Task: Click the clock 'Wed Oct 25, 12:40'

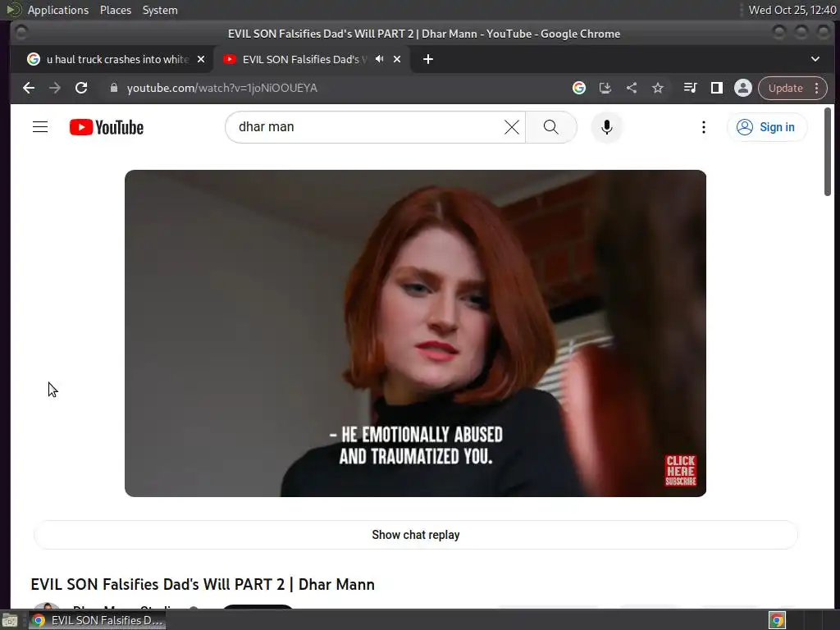Action: click(x=792, y=10)
